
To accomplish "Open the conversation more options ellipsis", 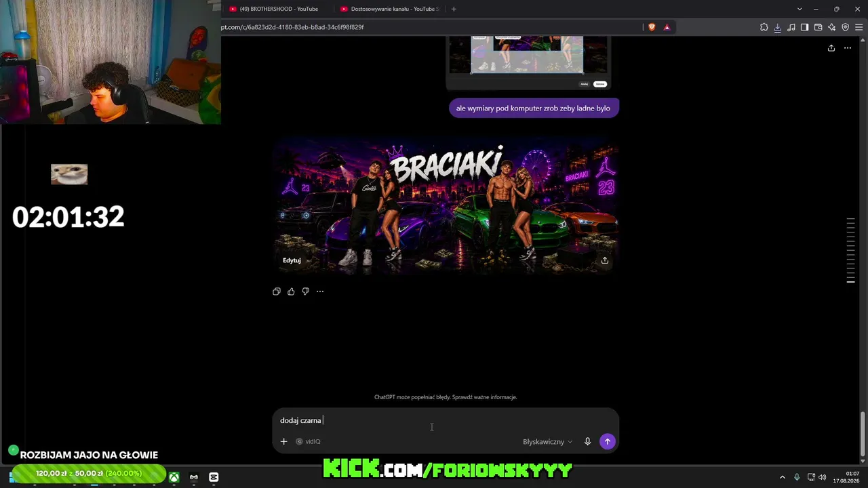I will 847,47.
